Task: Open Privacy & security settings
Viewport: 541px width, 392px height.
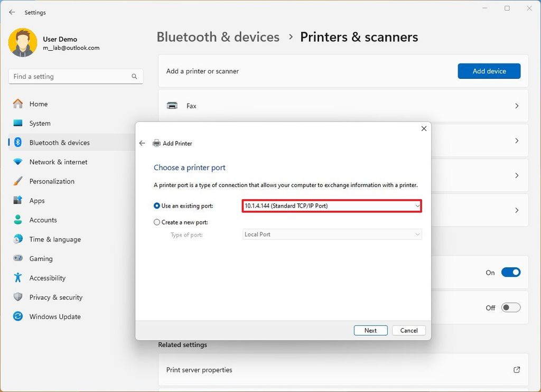Action: pos(56,297)
